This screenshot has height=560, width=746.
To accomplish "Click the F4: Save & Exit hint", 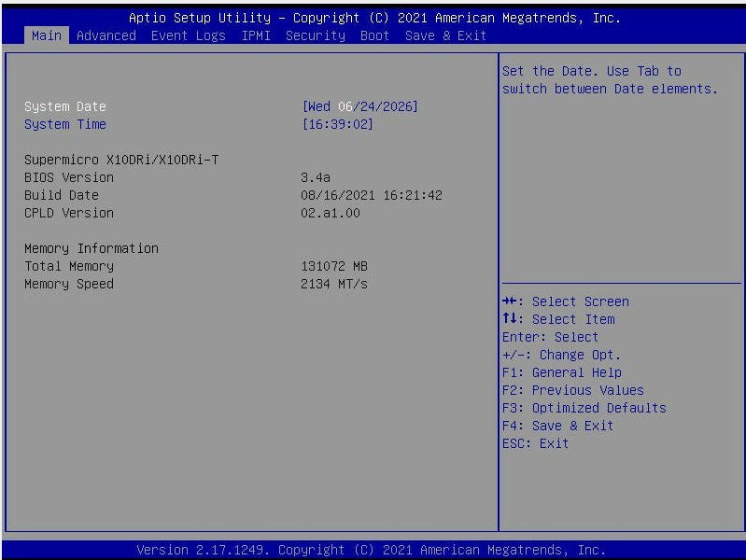I will point(557,426).
